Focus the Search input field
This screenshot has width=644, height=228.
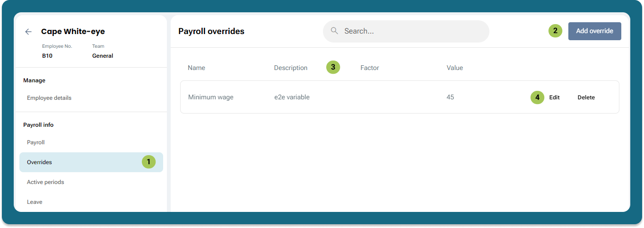[411, 31]
